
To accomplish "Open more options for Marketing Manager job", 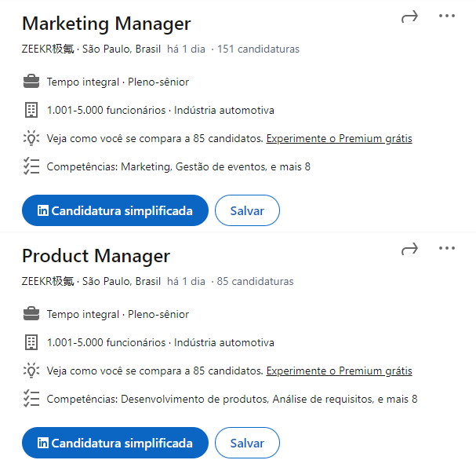I will click(447, 16).
